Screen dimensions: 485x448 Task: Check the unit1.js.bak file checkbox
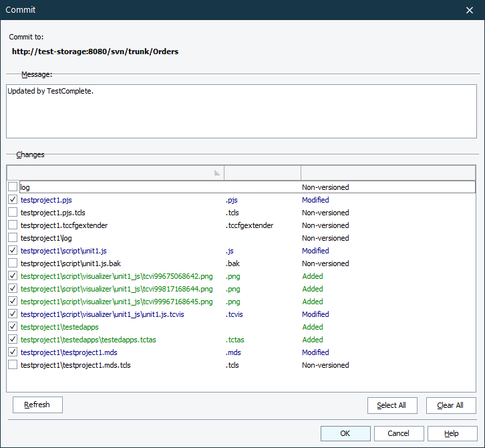pyautogui.click(x=13, y=263)
